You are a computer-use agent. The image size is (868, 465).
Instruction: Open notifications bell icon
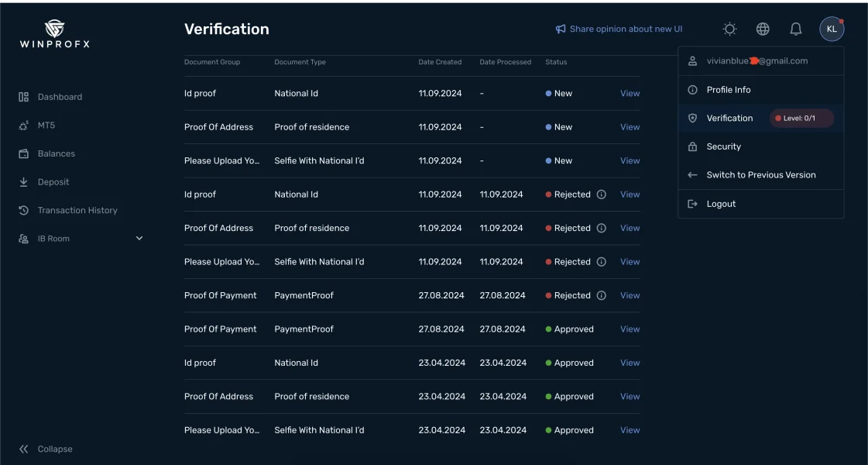pyautogui.click(x=795, y=29)
